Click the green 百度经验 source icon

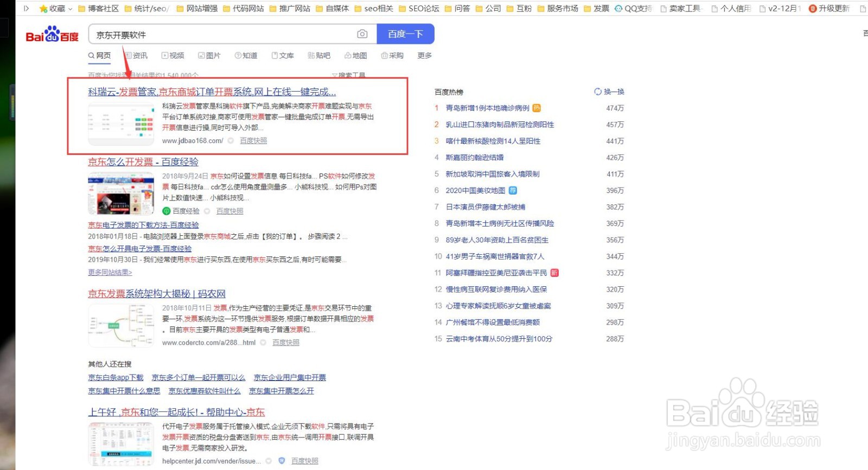pyautogui.click(x=167, y=211)
